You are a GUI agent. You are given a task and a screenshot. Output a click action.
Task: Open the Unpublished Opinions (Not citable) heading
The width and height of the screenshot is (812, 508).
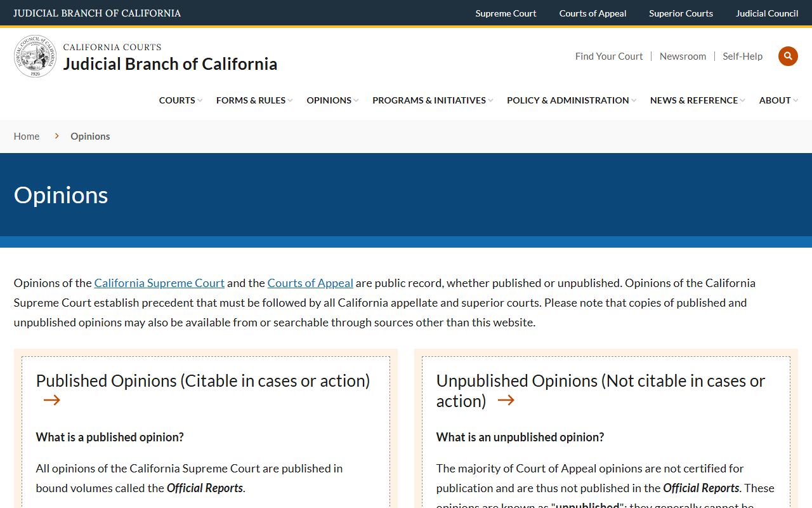[601, 391]
